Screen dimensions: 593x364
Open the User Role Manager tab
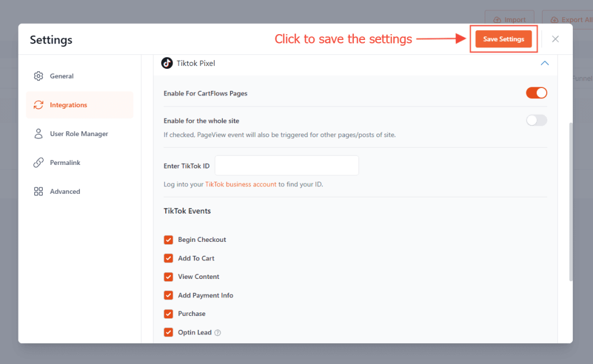(x=79, y=134)
